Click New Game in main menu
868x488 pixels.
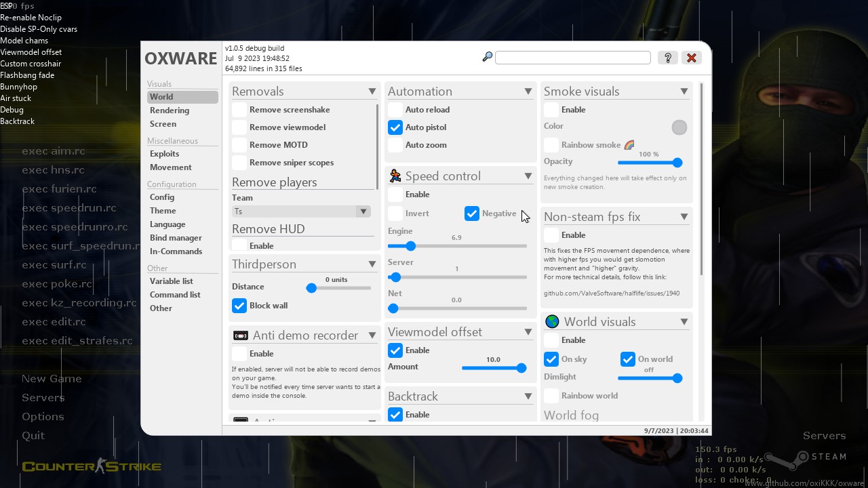[52, 379]
